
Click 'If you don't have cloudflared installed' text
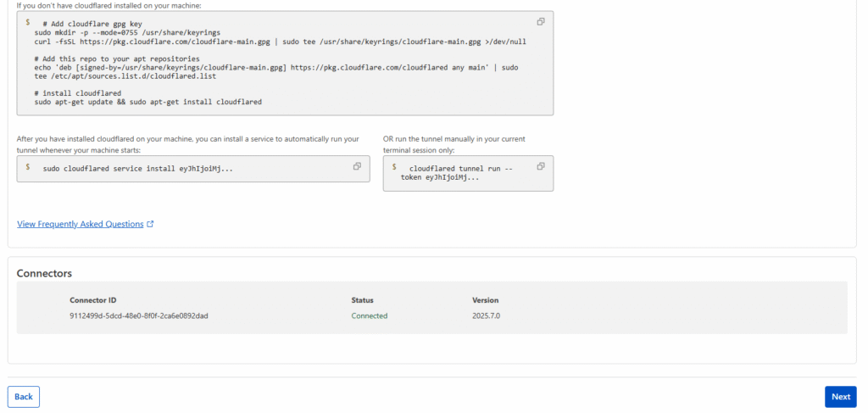(x=109, y=5)
